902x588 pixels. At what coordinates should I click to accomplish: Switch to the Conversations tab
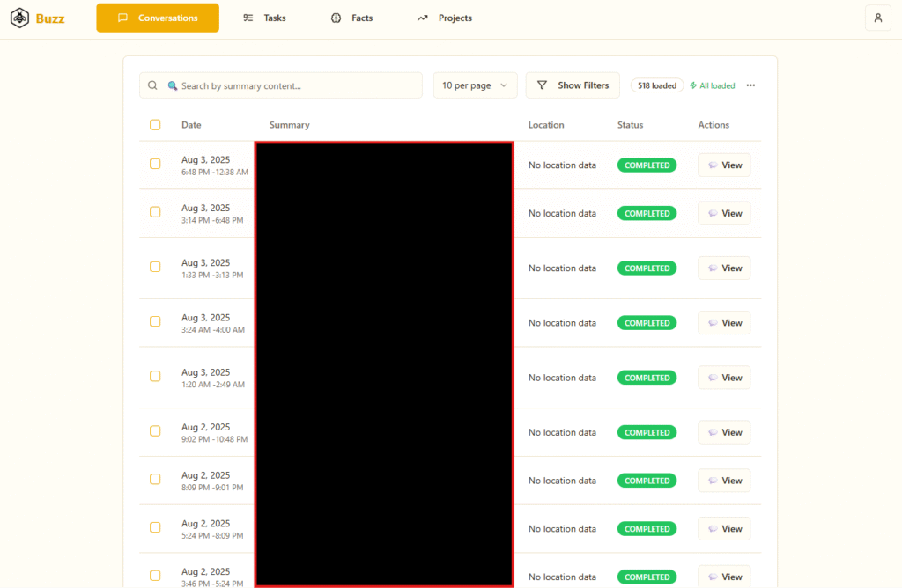[158, 18]
